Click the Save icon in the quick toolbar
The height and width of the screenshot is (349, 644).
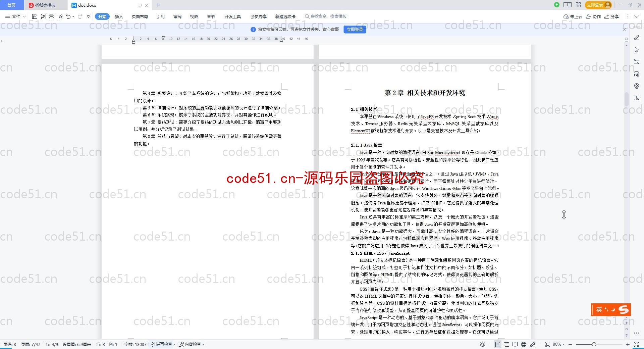[35, 16]
